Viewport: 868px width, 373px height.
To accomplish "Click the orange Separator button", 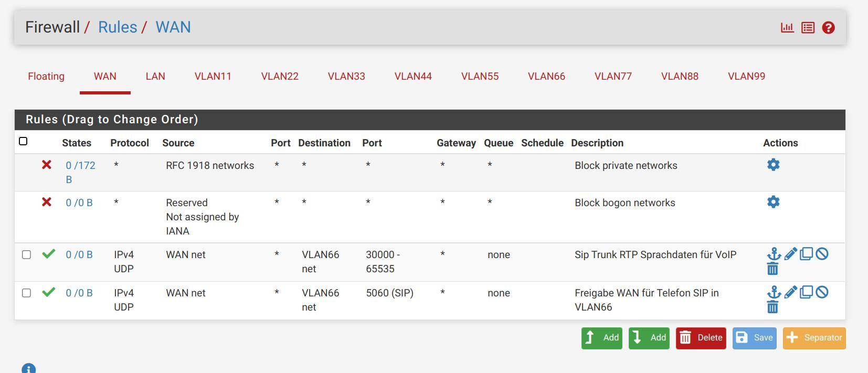I will pyautogui.click(x=814, y=338).
